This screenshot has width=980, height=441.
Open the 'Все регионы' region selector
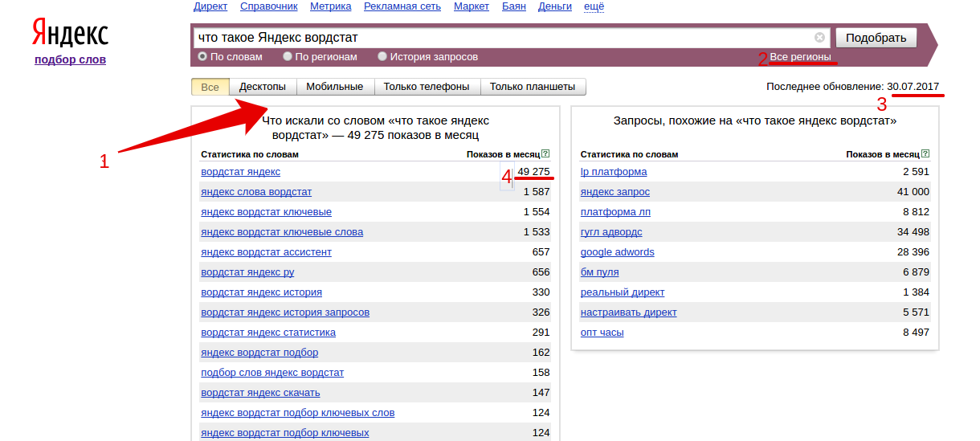[800, 57]
